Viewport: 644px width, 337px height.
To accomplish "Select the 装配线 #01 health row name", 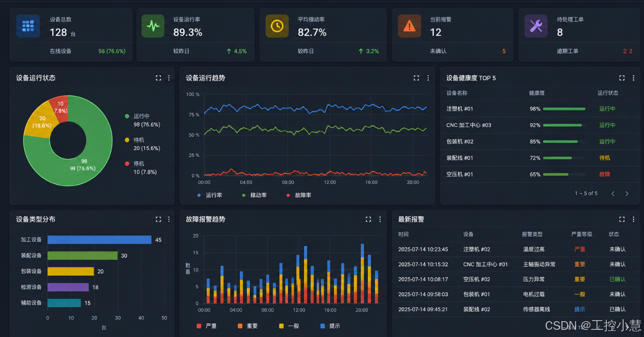I will [x=459, y=158].
